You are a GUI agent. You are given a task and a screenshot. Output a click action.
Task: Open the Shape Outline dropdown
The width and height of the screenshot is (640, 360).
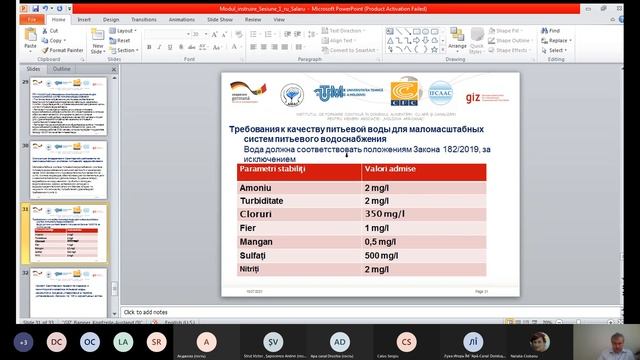click(x=511, y=40)
